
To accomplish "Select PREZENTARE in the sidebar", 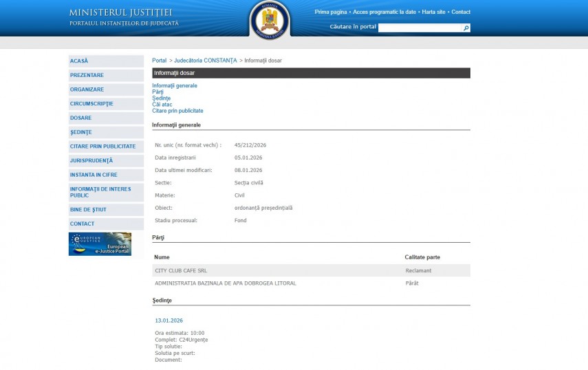I will coord(87,76).
